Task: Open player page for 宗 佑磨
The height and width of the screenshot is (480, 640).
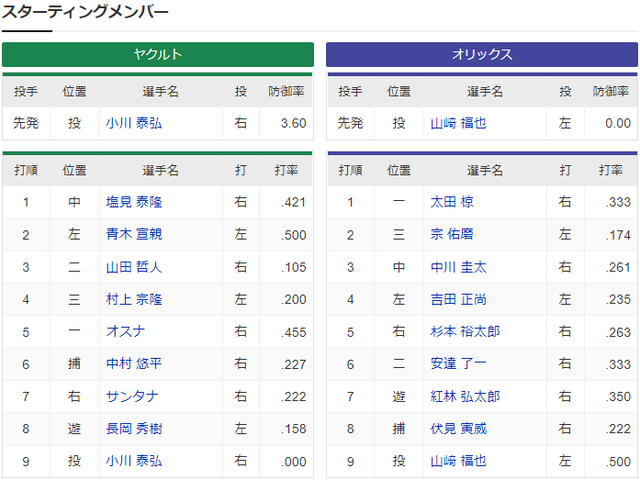Action: (452, 234)
